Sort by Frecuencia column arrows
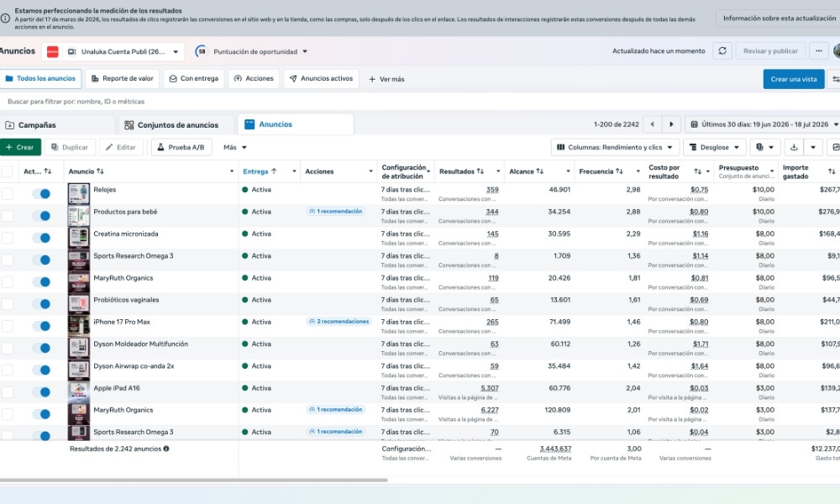 [619, 171]
